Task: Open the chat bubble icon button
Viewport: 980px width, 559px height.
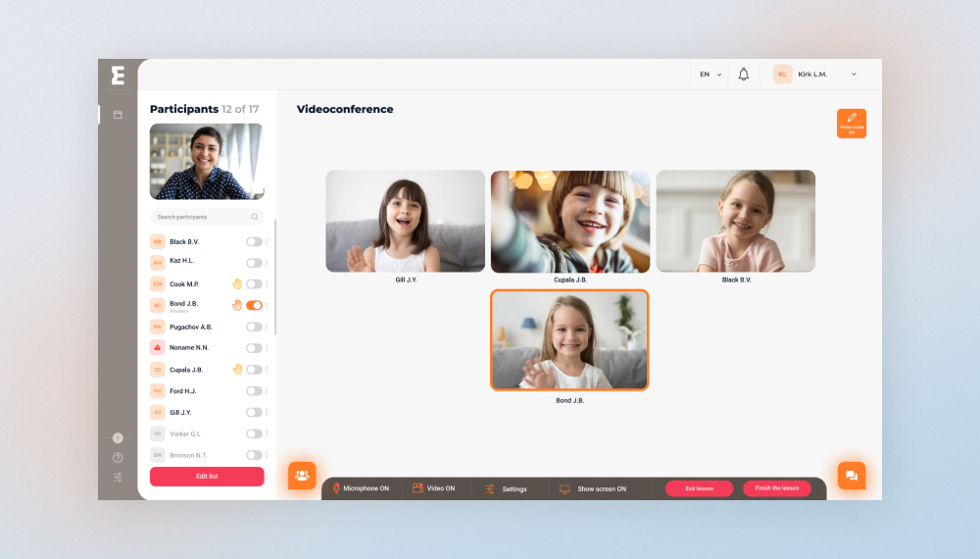Action: tap(852, 476)
